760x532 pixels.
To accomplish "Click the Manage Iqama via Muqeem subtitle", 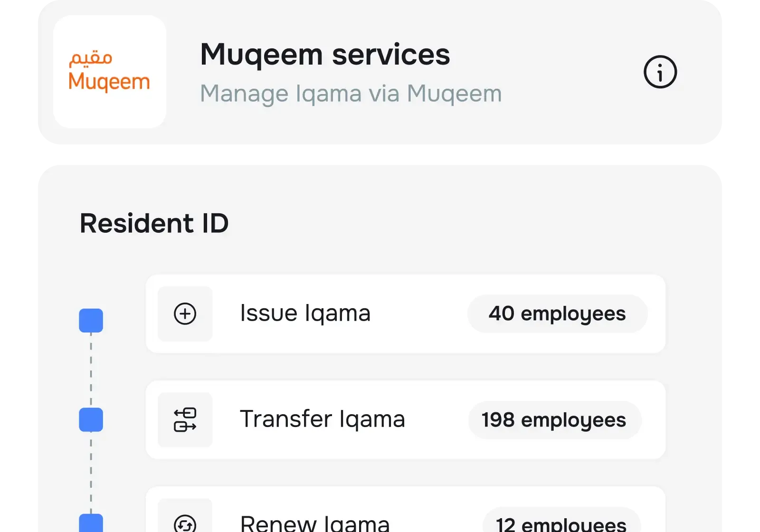I will click(351, 93).
